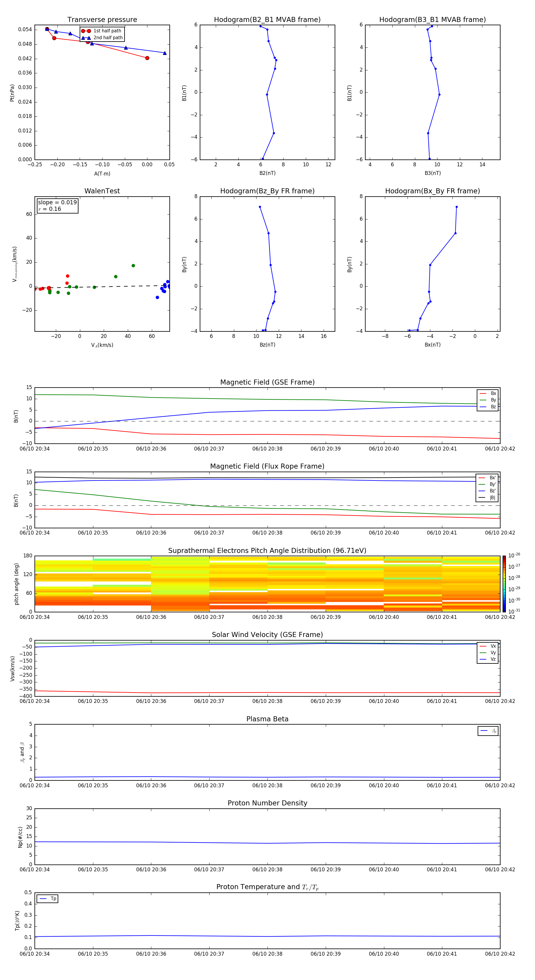Click the 'Np(#/cc)' y-axis label
The width and height of the screenshot is (535, 980).
pos(20,837)
